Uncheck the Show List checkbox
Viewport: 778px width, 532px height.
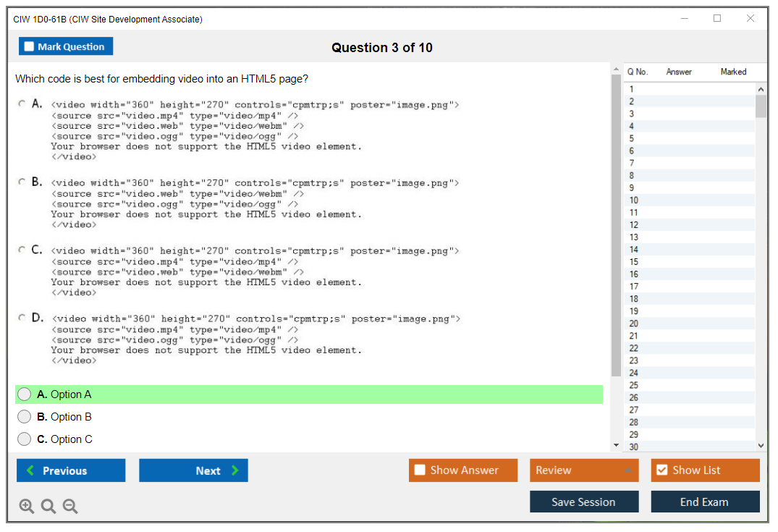click(661, 470)
